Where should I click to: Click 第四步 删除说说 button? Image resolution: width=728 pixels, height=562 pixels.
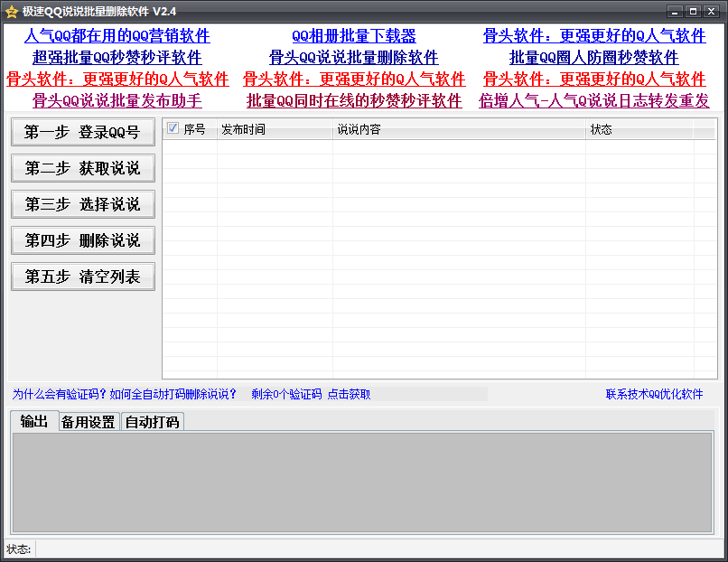[x=82, y=240]
